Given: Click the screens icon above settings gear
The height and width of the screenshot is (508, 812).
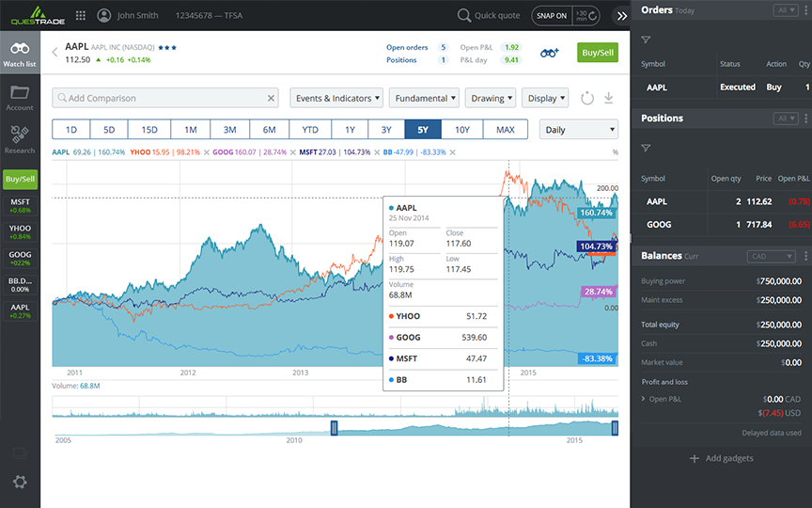Looking at the screenshot, I should pos(20,453).
